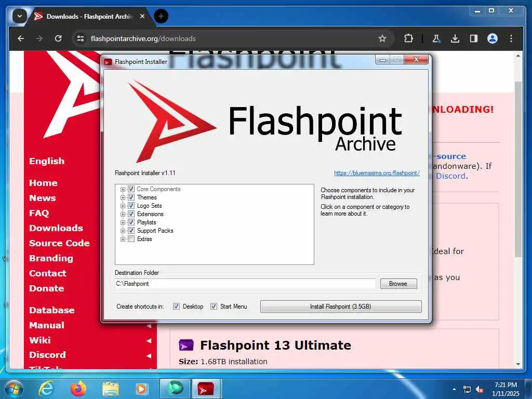The image size is (532, 399).
Task: Uncheck the Logo Sets component
Action: point(131,206)
